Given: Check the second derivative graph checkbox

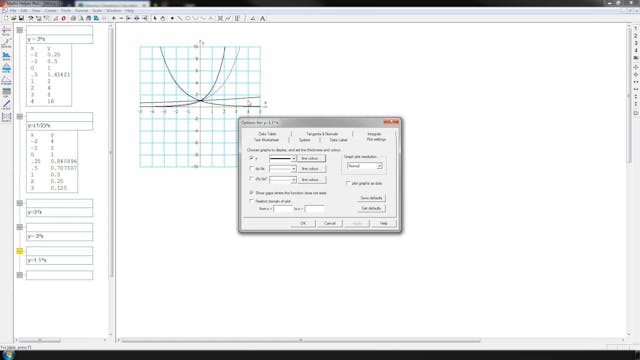Looking at the screenshot, I should pyautogui.click(x=251, y=179).
